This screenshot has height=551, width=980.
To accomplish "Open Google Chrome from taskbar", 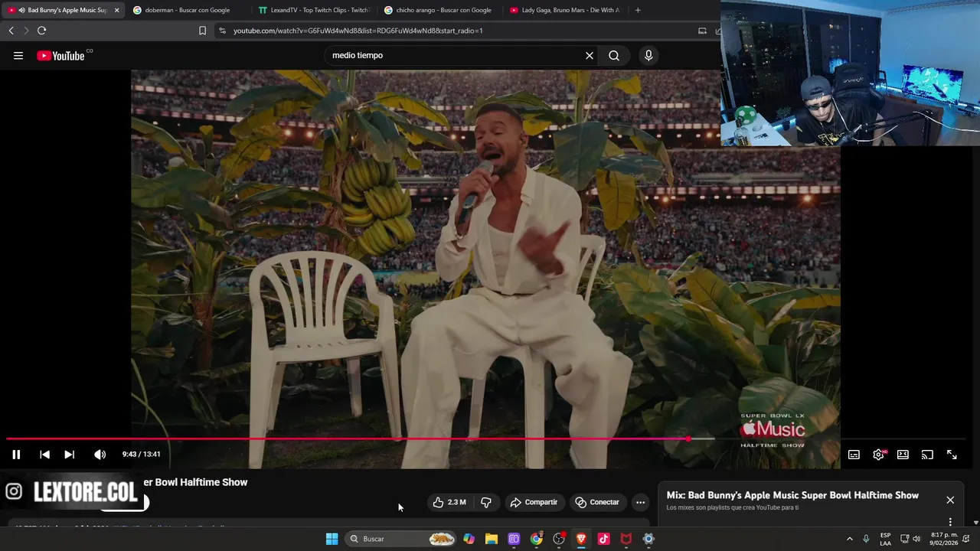I will coord(536,539).
